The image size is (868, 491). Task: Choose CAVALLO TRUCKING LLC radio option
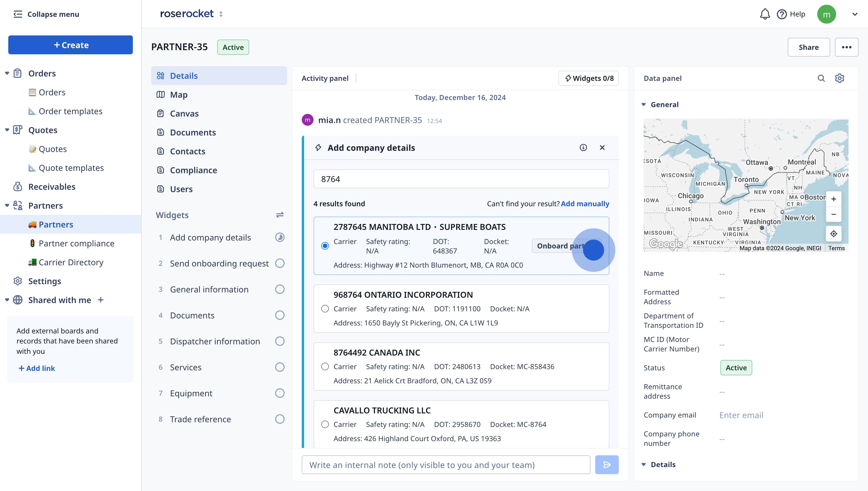point(325,424)
